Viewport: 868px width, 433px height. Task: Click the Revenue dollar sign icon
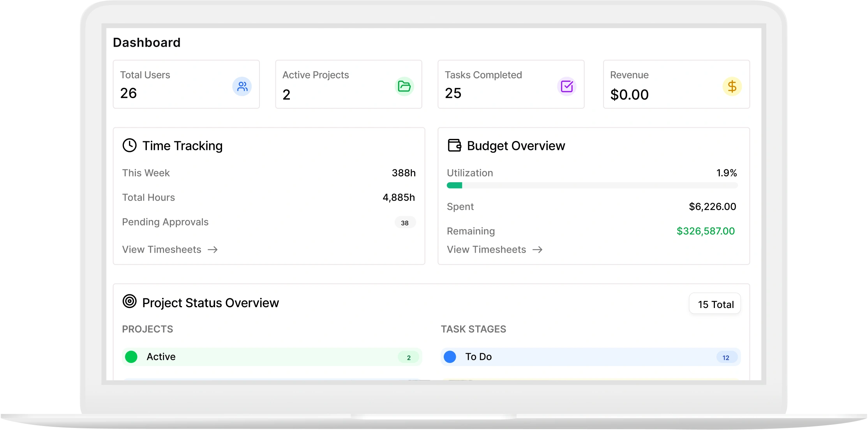tap(732, 86)
